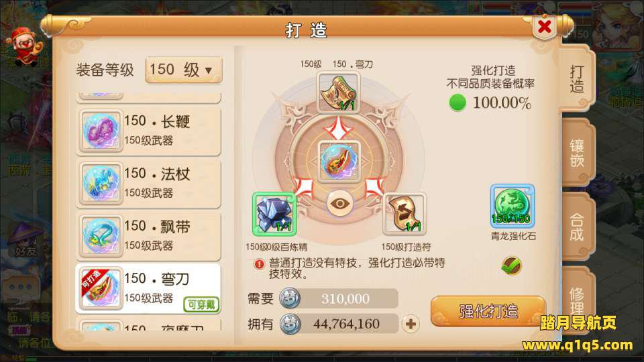The width and height of the screenshot is (644, 362).
Task: Select the 150 弯刀 list entry
Action: (x=148, y=288)
